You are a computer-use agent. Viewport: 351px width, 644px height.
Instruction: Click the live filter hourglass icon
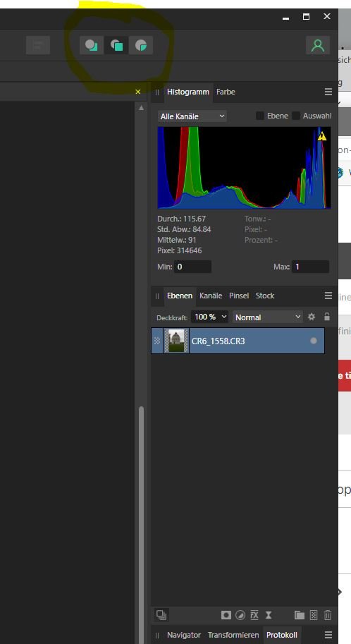[x=269, y=615]
